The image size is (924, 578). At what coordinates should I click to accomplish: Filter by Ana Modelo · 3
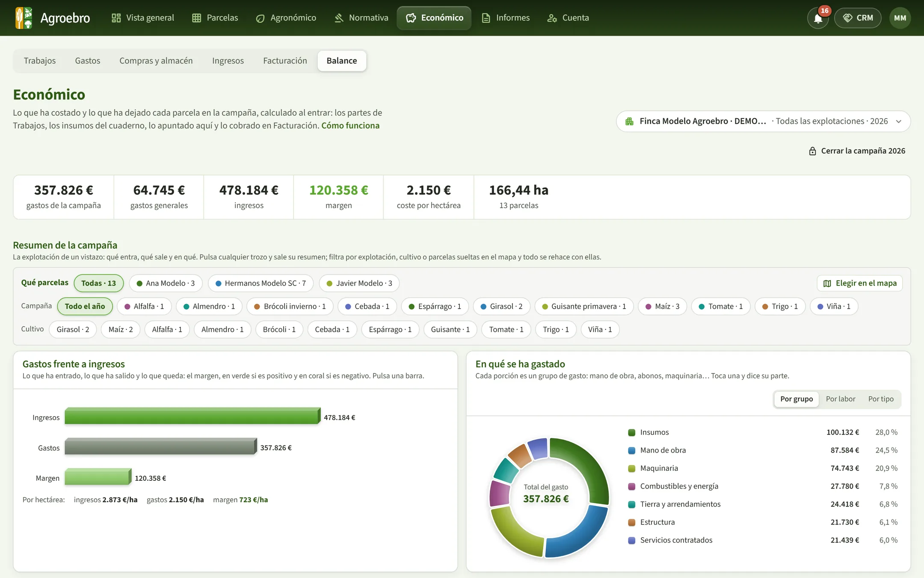click(x=166, y=283)
